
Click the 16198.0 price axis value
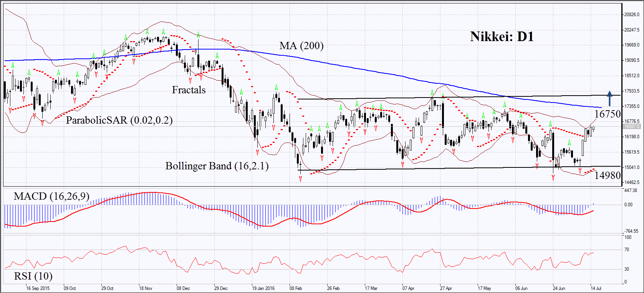(632, 137)
